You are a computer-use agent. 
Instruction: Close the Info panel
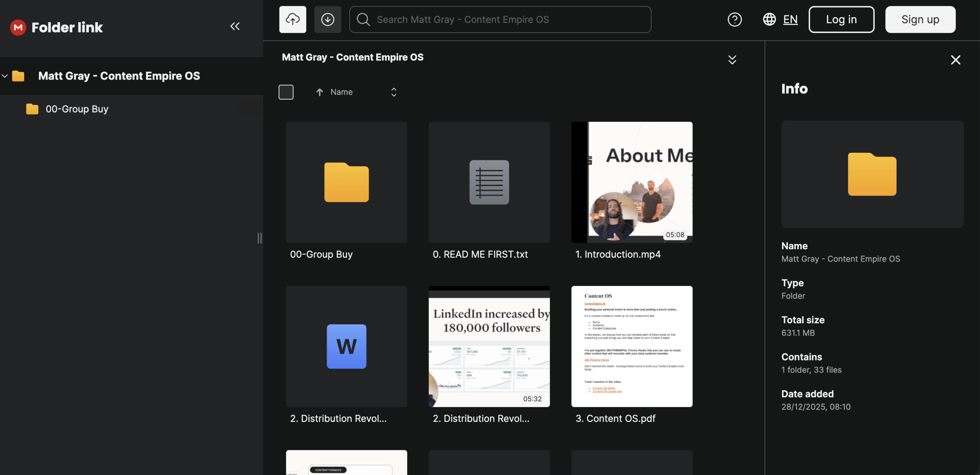(955, 60)
